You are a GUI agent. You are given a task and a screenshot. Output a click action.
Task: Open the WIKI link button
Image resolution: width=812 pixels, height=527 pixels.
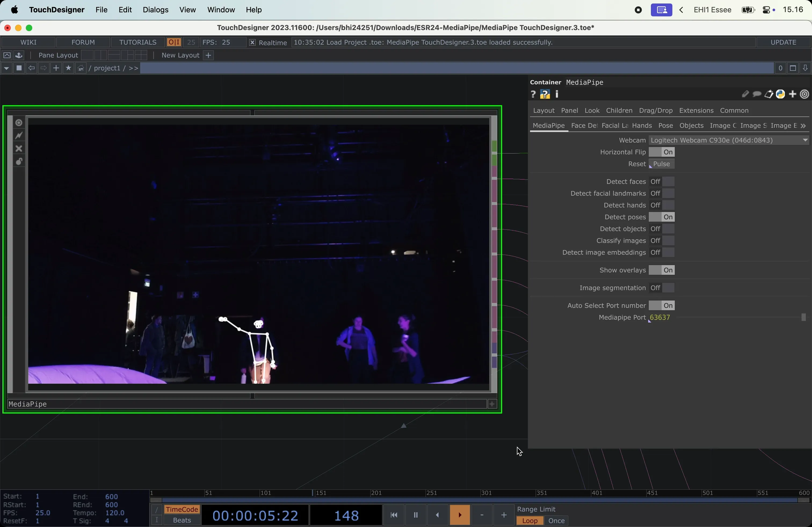click(x=29, y=42)
